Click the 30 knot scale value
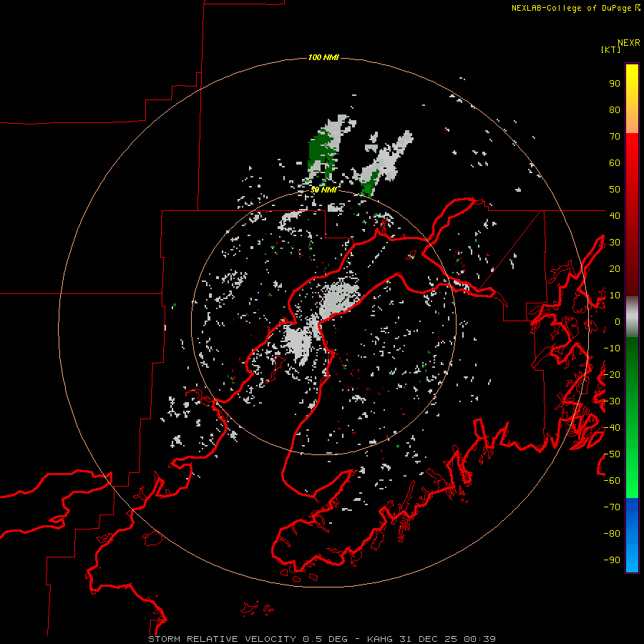This screenshot has width=644, height=644. [615, 243]
